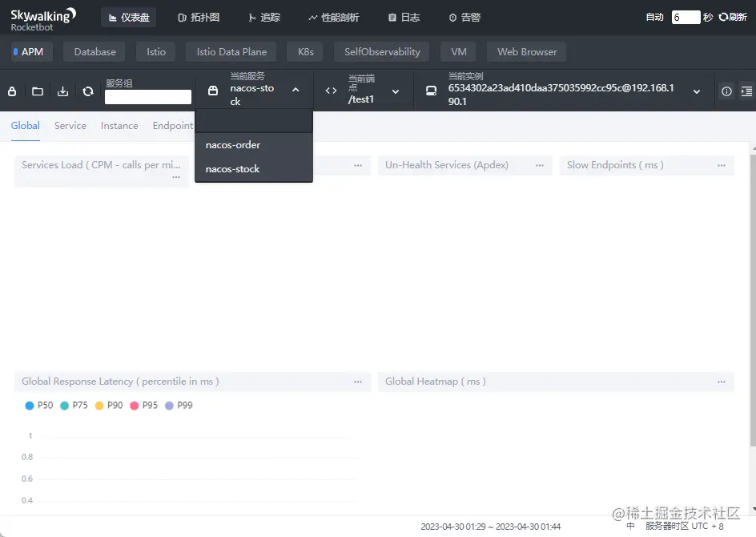Toggle P75 legend series
756x537 pixels.
(x=74, y=406)
